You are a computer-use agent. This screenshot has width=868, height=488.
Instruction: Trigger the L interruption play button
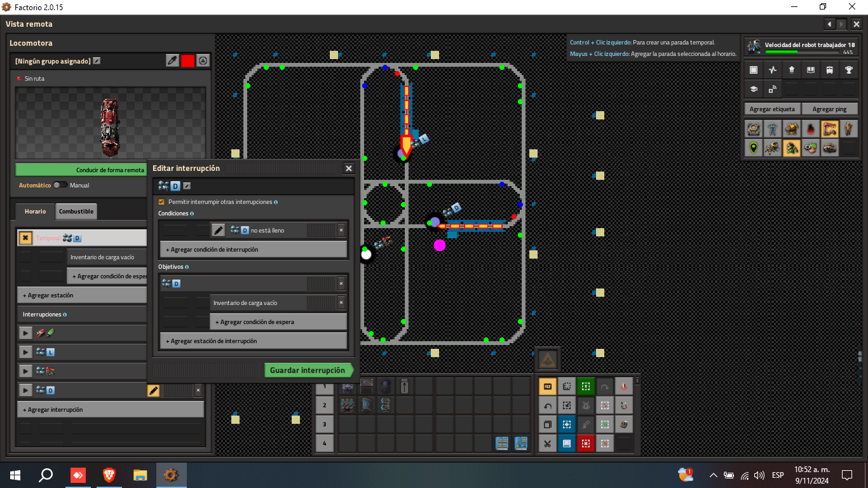click(x=25, y=352)
